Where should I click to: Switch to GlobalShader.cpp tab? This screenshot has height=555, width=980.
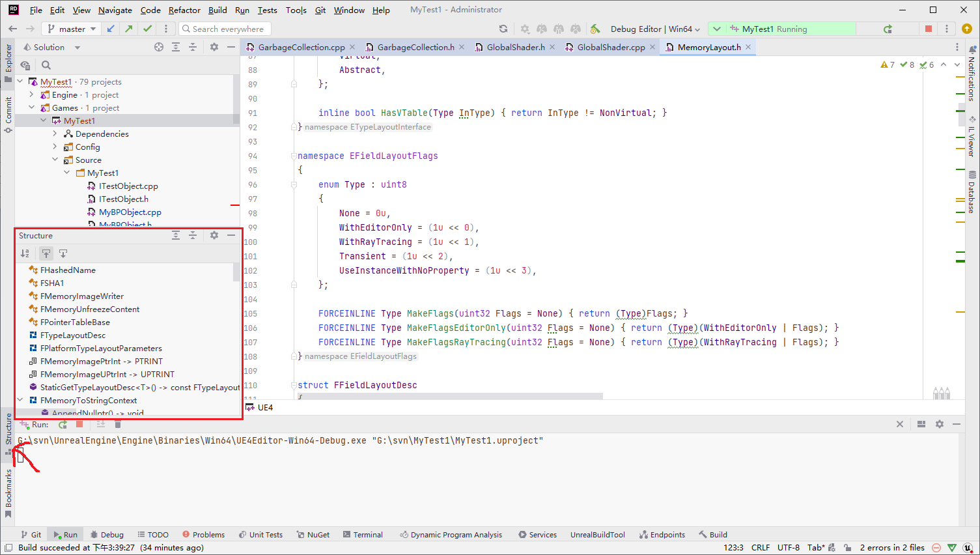pos(611,47)
